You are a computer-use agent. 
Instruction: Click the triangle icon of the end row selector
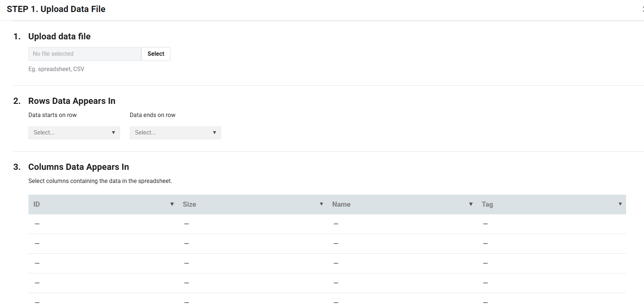pyautogui.click(x=215, y=133)
